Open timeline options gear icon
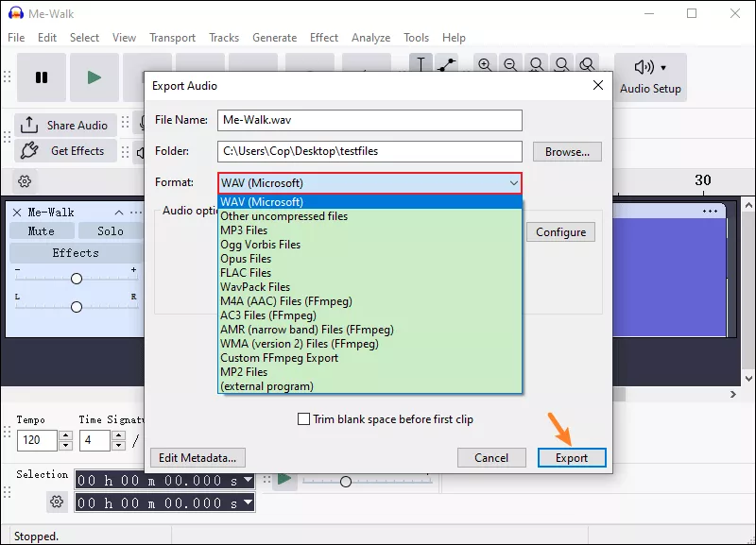Screen dimensions: 756x545 (25, 181)
